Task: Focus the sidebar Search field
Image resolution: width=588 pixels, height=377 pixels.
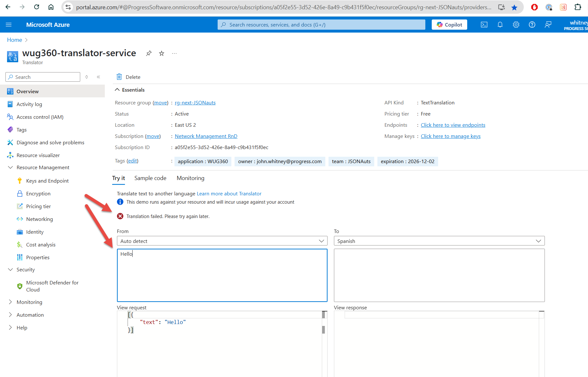Action: [43, 77]
